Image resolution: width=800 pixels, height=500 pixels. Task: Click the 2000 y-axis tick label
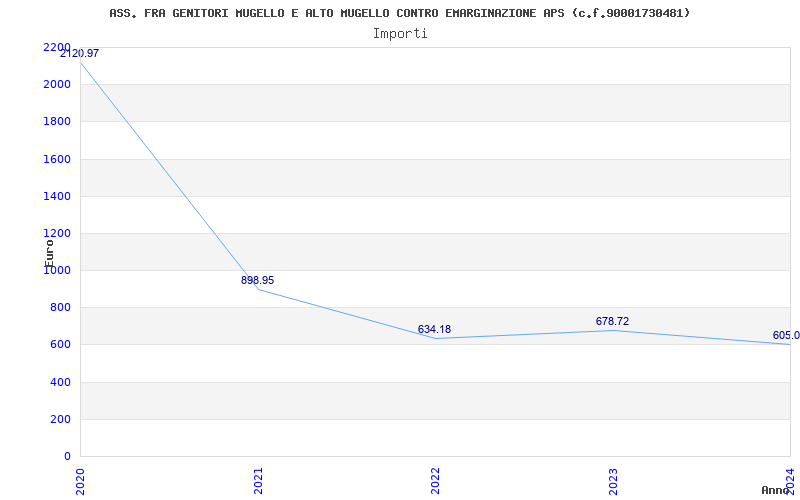[x=57, y=85]
